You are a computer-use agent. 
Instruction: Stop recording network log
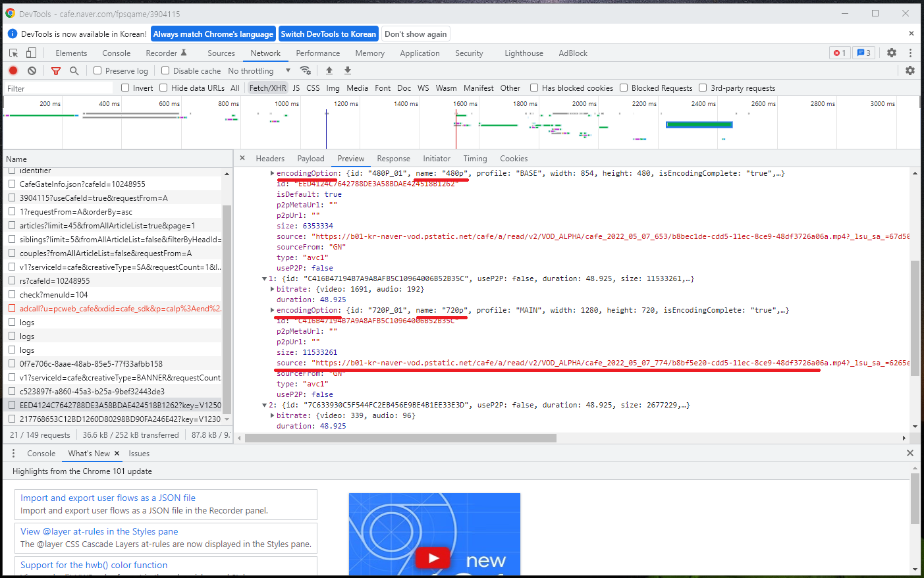pos(13,70)
